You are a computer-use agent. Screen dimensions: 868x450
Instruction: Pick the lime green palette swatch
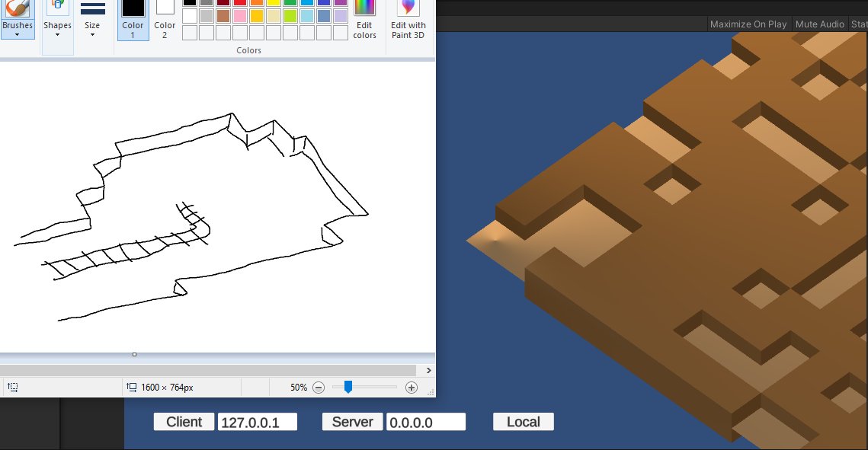coord(290,16)
